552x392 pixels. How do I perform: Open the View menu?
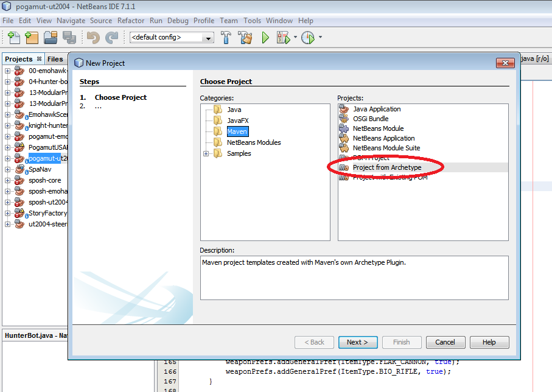coord(44,21)
